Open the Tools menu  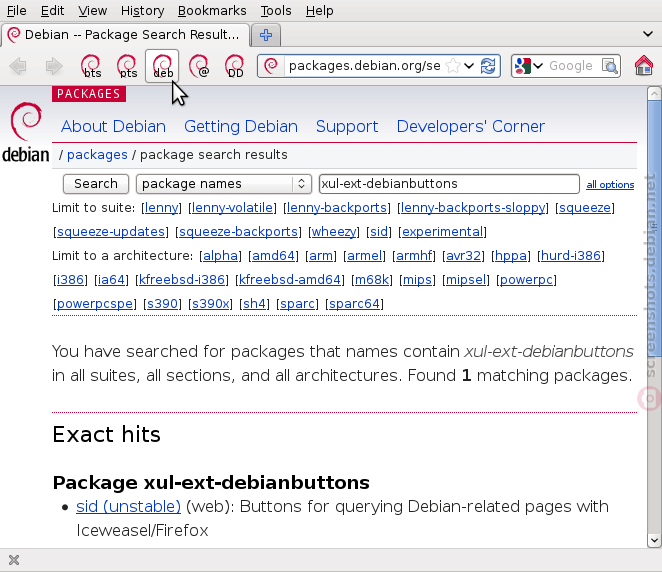coord(276,11)
